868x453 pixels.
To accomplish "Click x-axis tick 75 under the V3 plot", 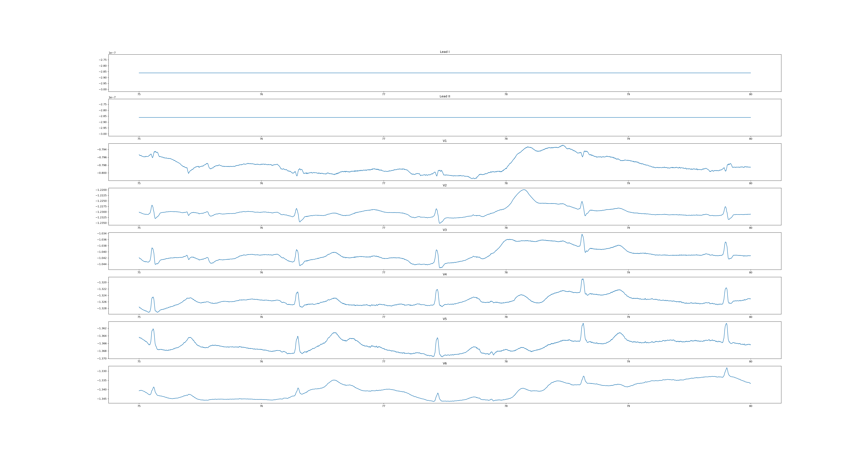I will 139,272.
